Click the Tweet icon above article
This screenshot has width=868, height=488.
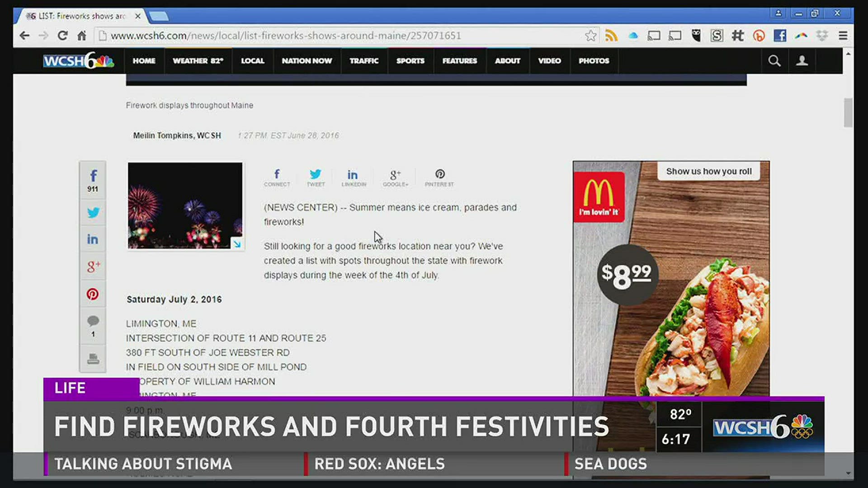pos(316,178)
